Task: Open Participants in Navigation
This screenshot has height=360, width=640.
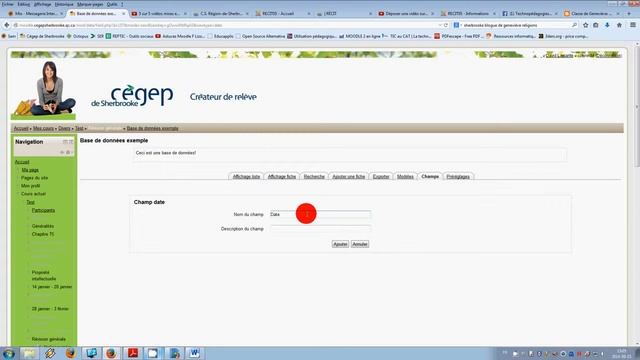Action: click(x=43, y=210)
